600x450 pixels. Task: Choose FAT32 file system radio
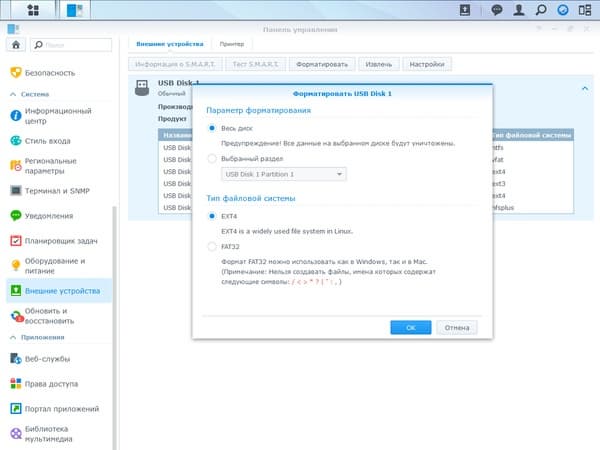212,246
